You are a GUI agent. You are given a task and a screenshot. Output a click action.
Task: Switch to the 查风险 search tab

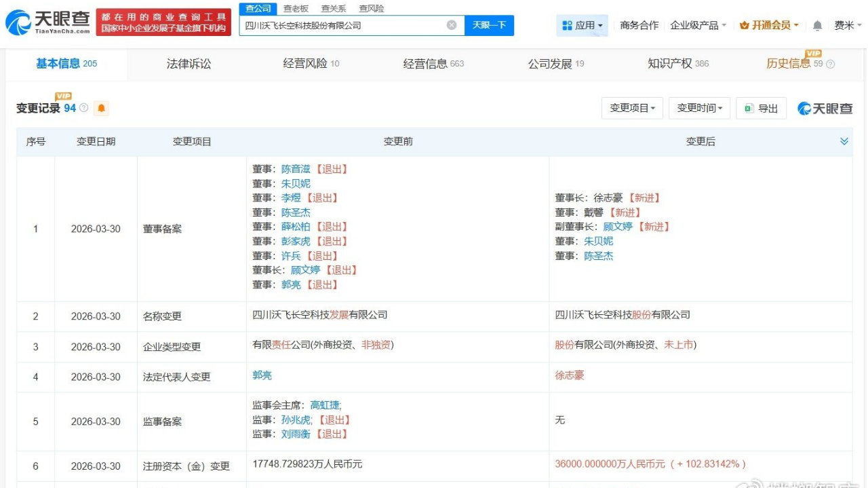[x=372, y=8]
